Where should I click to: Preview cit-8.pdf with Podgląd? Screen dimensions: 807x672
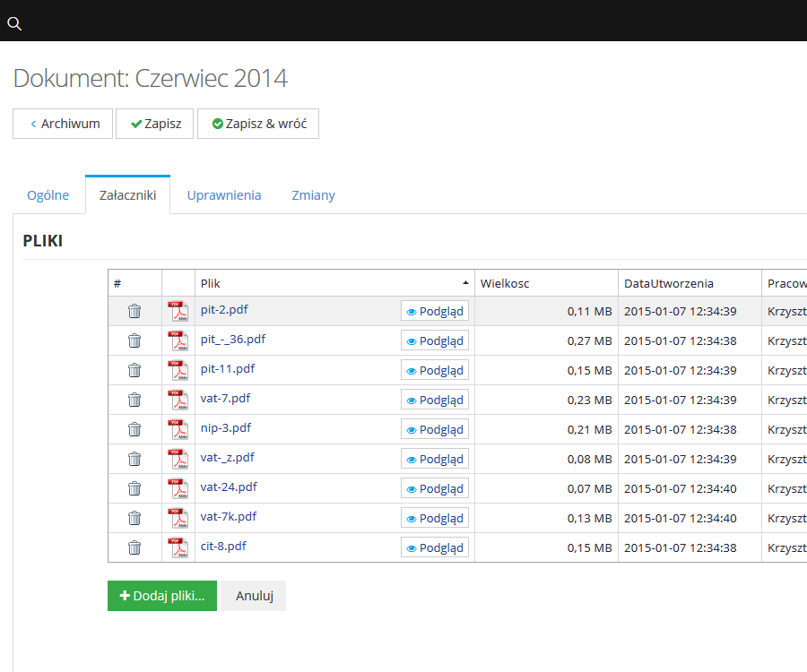pyautogui.click(x=435, y=547)
